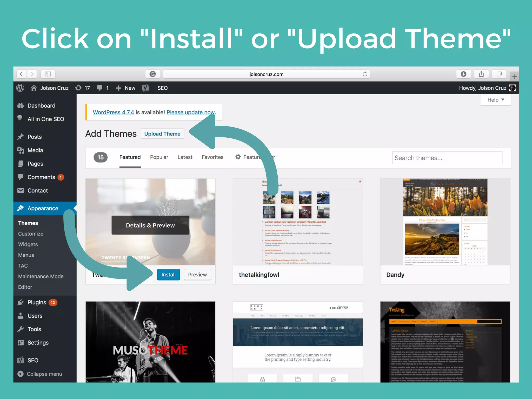Image resolution: width=532 pixels, height=399 pixels.
Task: Click the Safari share icon
Action: point(481,74)
